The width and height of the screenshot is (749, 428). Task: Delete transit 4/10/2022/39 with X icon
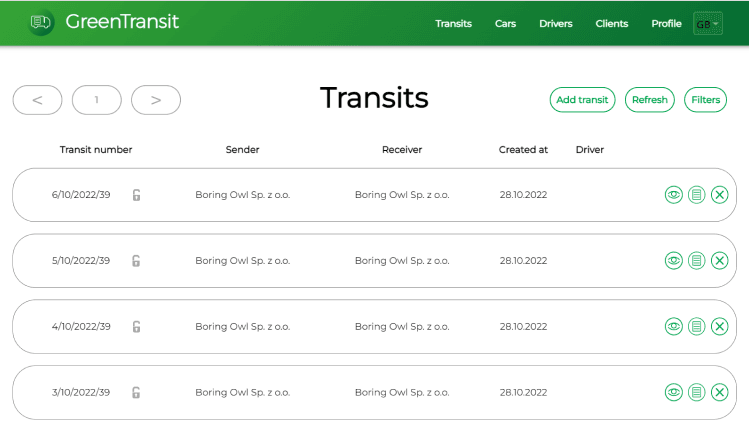pyautogui.click(x=720, y=326)
